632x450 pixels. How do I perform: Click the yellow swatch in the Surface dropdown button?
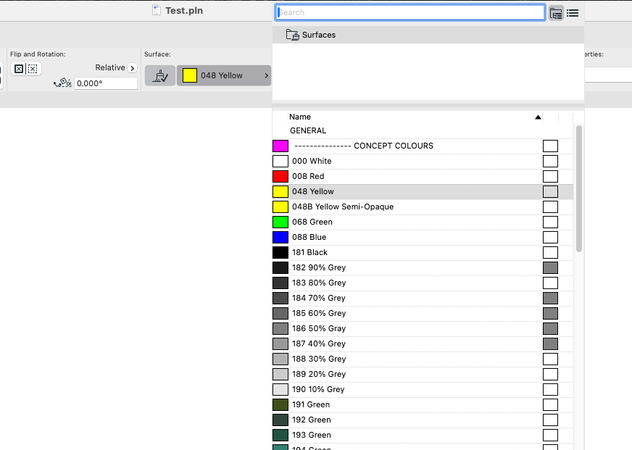(x=189, y=75)
